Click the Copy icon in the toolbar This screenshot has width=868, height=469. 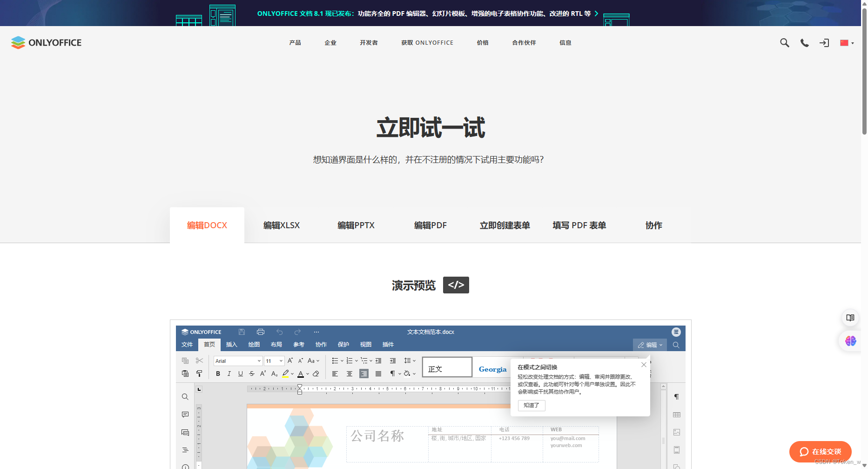click(185, 361)
